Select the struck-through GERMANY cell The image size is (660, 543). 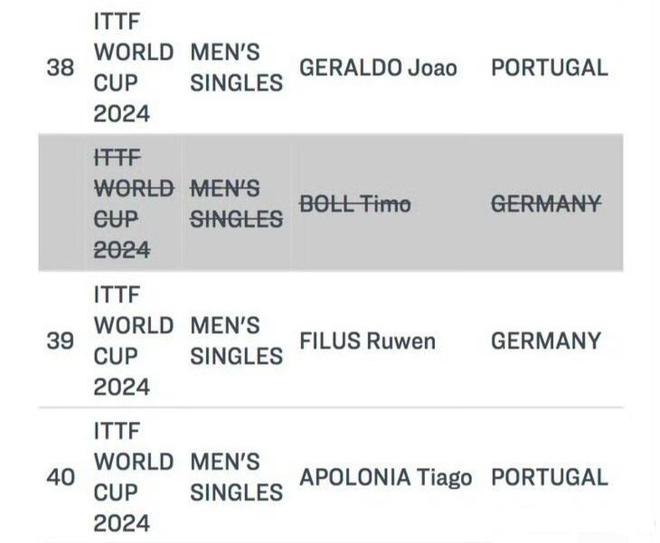pyautogui.click(x=546, y=204)
